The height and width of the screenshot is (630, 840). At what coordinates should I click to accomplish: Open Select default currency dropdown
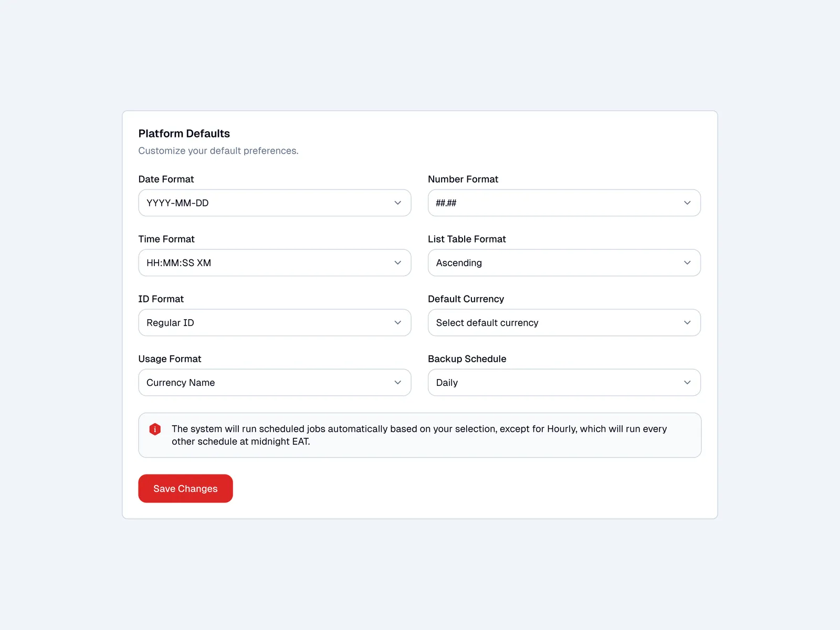551,322
